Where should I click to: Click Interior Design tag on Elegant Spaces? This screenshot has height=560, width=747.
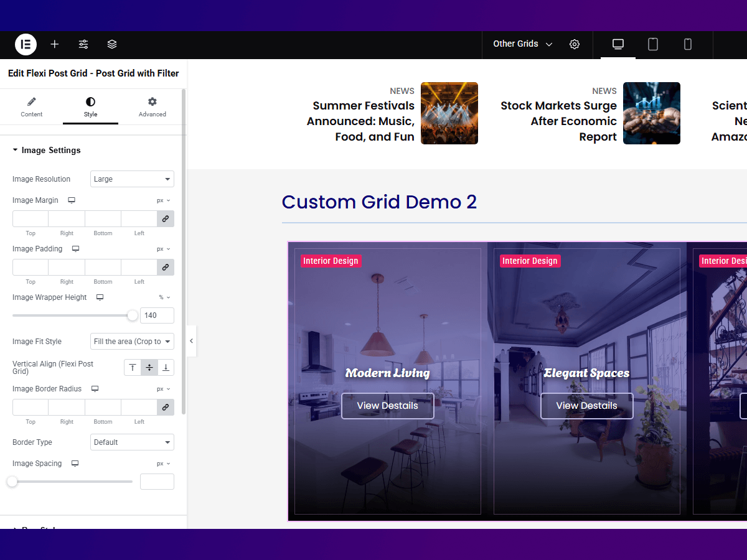pos(530,261)
